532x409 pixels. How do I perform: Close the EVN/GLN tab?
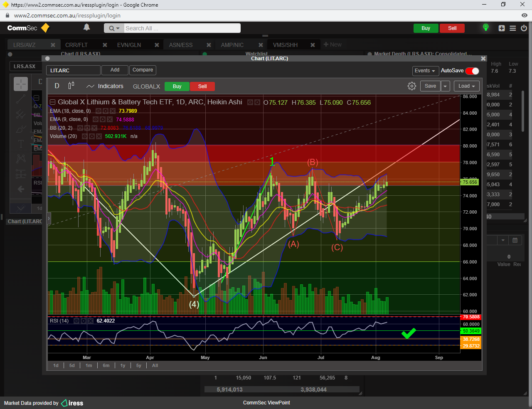coord(157,45)
